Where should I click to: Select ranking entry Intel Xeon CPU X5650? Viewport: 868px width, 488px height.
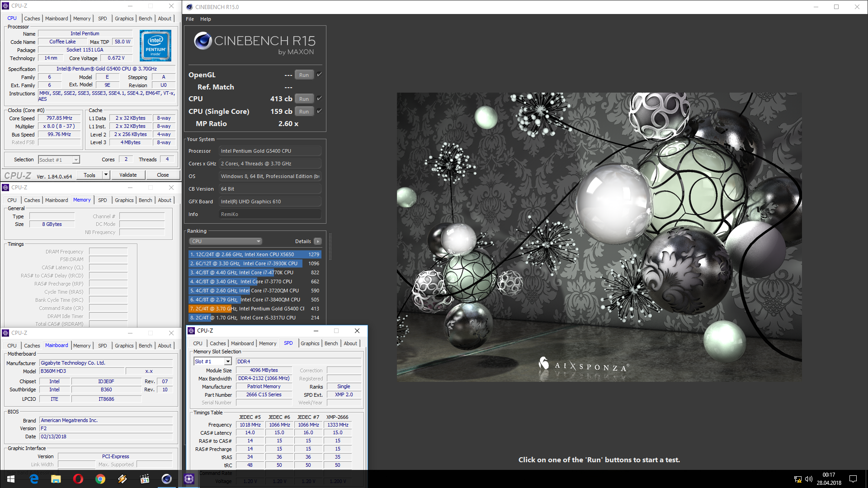click(255, 254)
